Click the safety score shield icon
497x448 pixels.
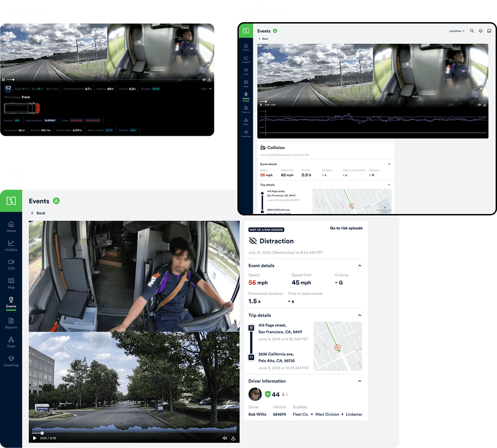click(x=268, y=395)
